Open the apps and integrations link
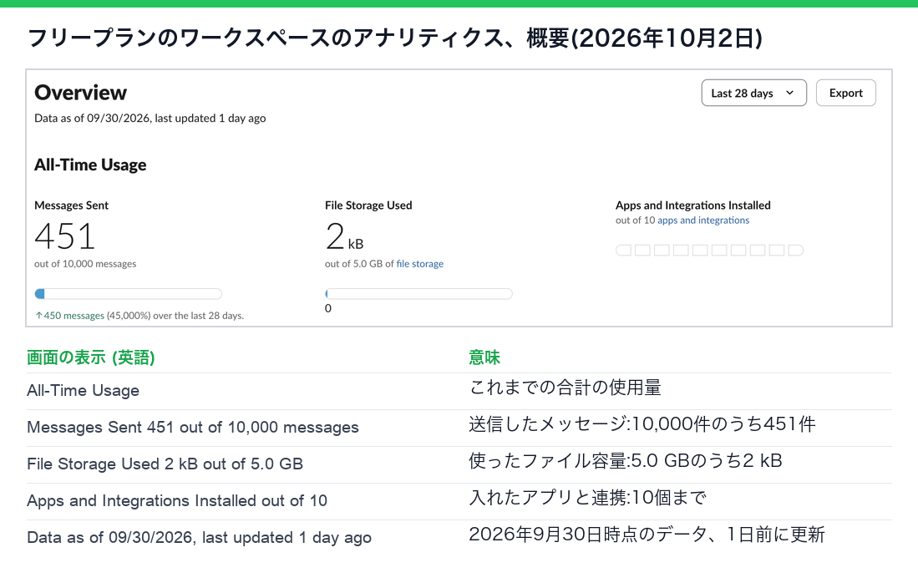918x588 pixels. 703,220
